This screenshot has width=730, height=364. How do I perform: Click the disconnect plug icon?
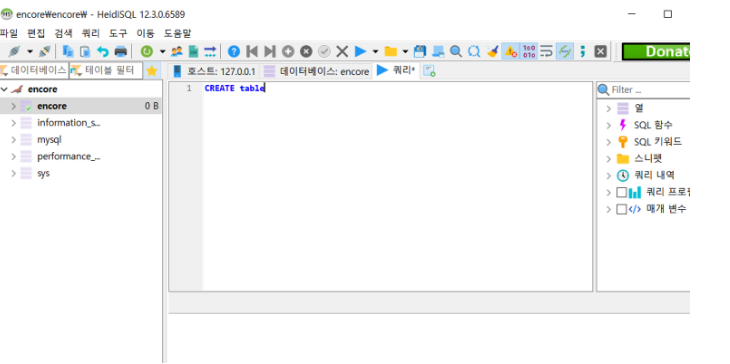point(45,51)
